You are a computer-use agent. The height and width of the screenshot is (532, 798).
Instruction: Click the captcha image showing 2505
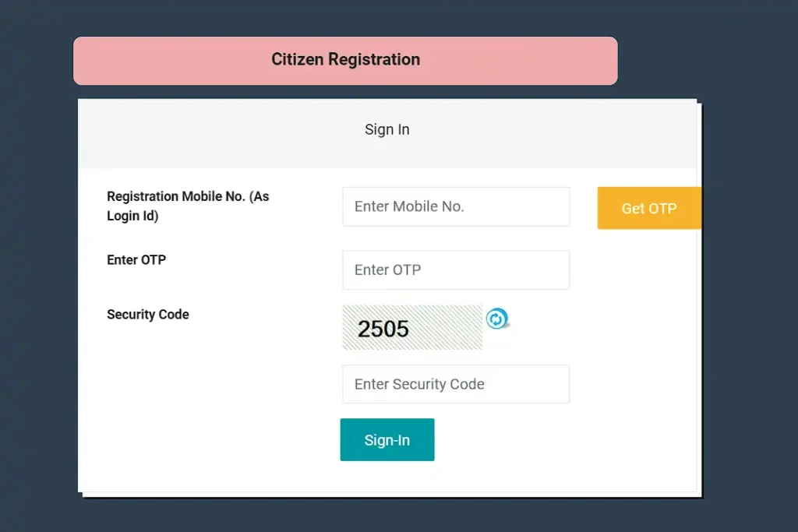pyautogui.click(x=383, y=328)
